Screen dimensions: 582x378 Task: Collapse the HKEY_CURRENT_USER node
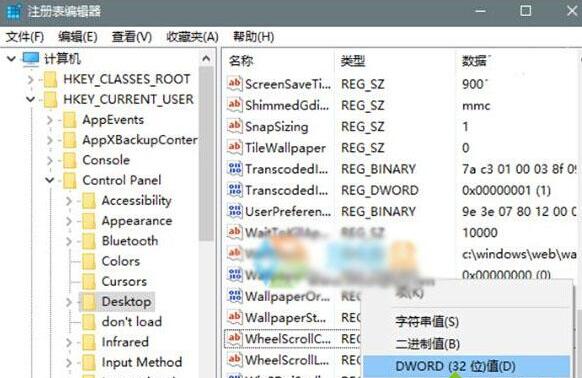click(30, 100)
